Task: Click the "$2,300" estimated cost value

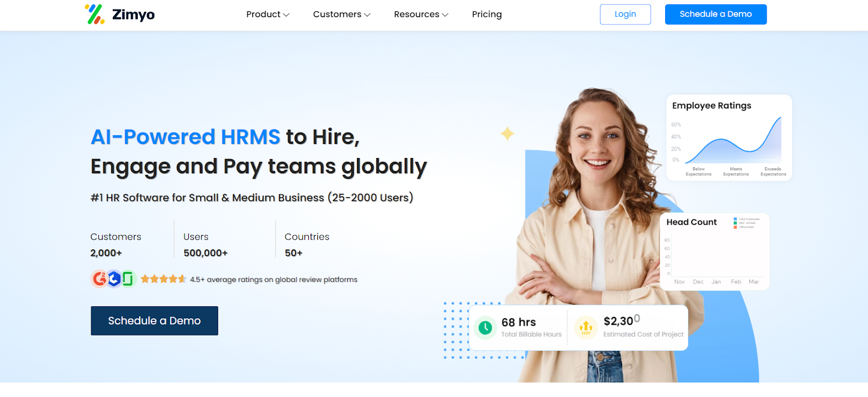Action: (x=622, y=320)
